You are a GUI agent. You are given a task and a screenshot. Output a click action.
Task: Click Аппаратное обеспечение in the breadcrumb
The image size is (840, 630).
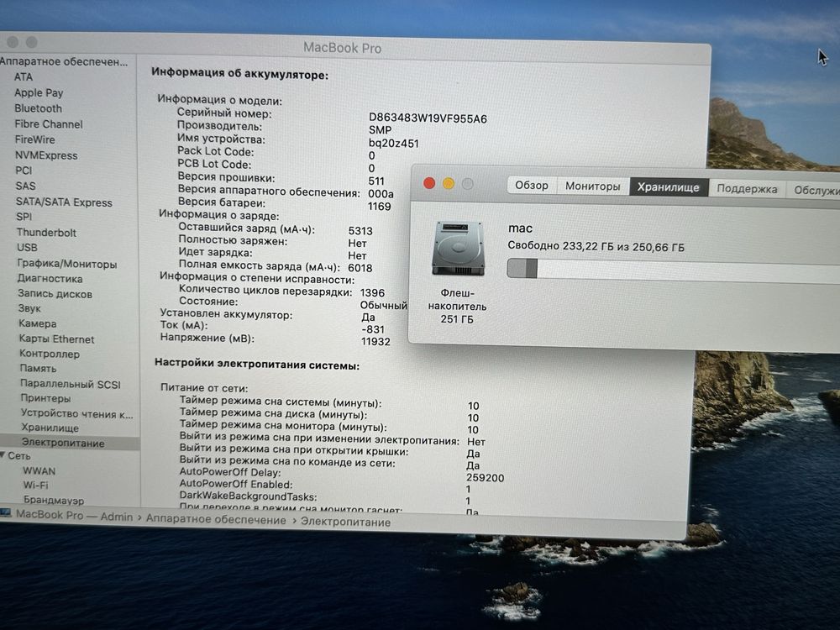tap(216, 519)
